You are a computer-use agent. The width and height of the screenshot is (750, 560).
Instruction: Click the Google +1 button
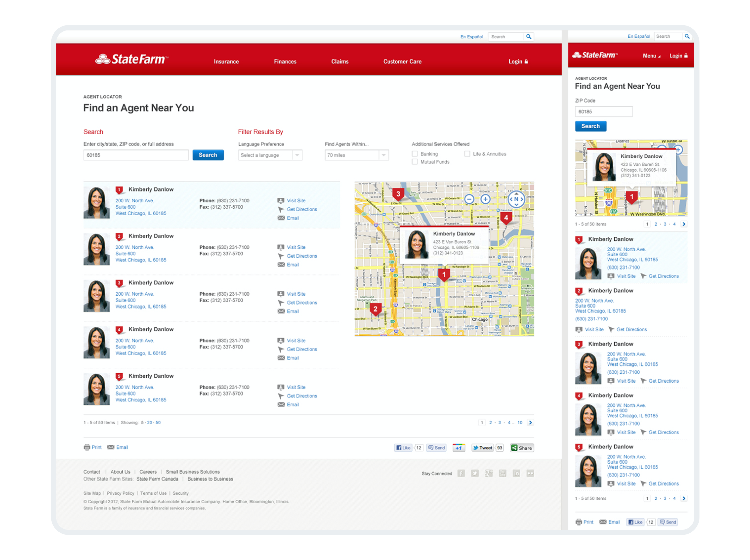(x=459, y=448)
